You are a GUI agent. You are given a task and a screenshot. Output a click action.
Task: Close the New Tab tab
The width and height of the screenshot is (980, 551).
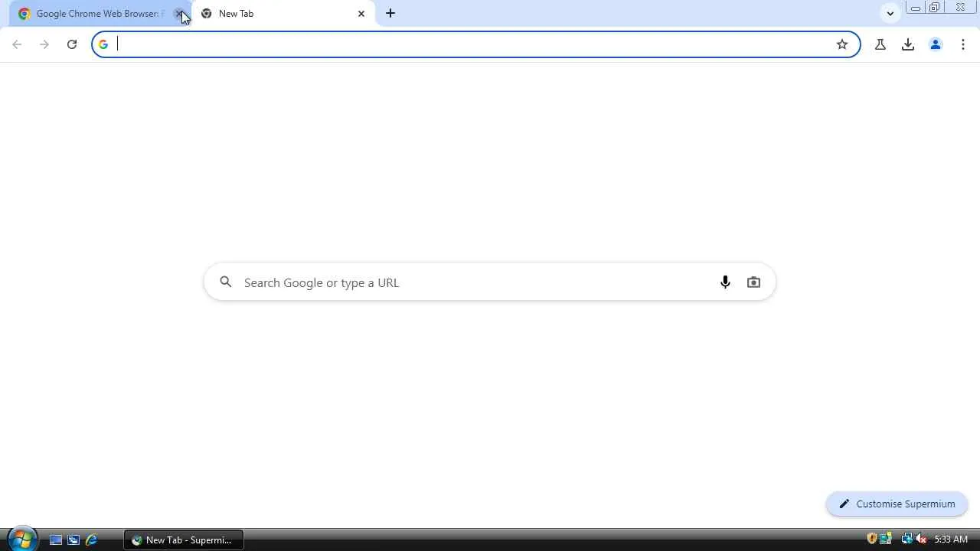point(361,14)
